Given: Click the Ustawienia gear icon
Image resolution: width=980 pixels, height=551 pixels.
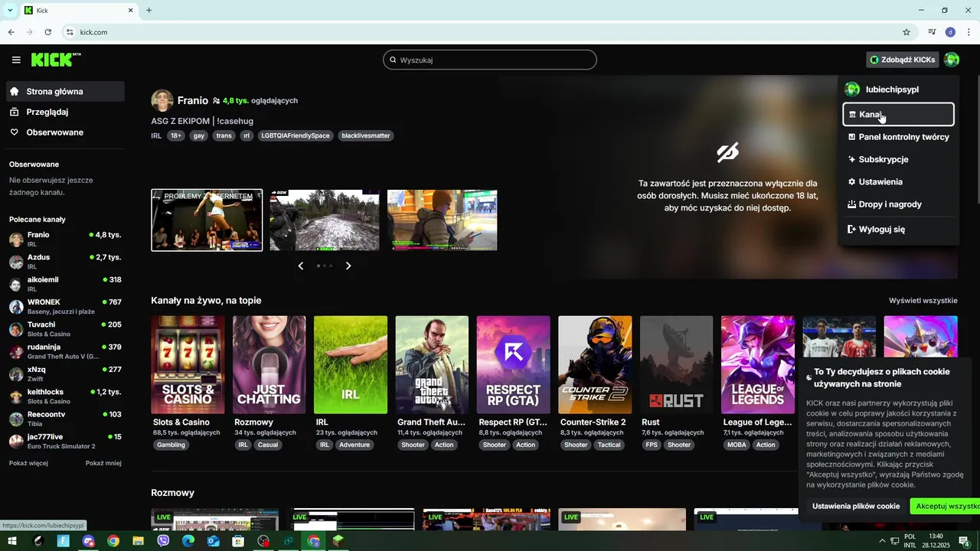Looking at the screenshot, I should 852,182.
